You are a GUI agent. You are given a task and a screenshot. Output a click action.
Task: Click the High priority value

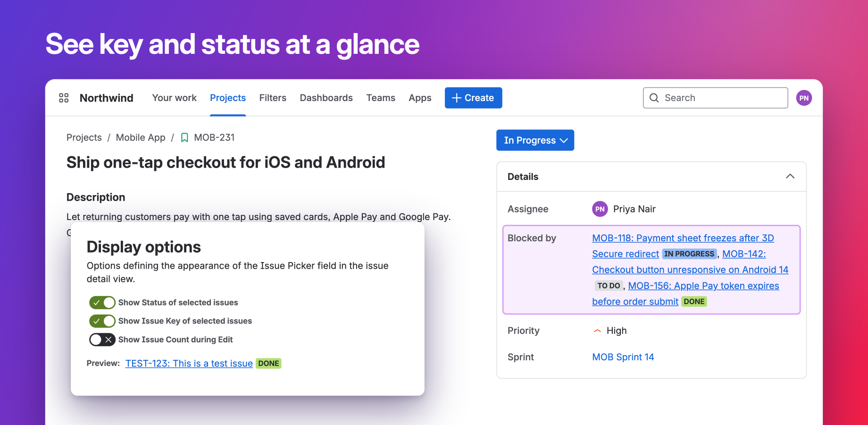[617, 331]
